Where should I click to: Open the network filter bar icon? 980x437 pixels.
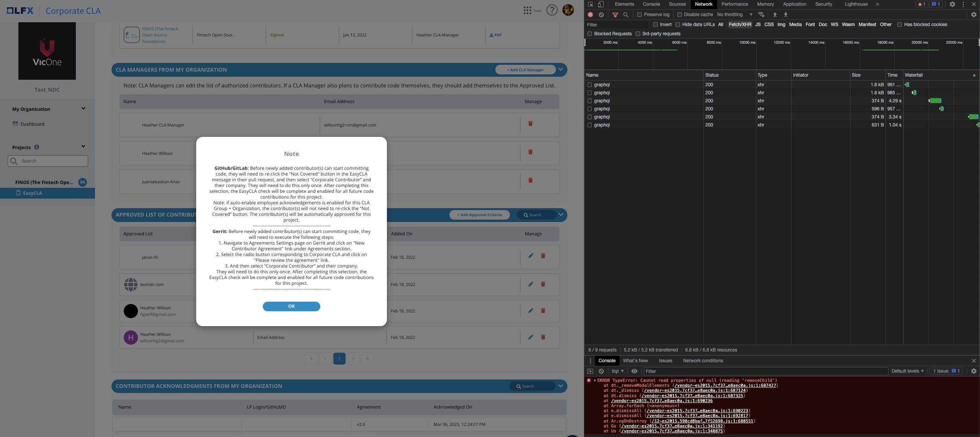click(615, 15)
